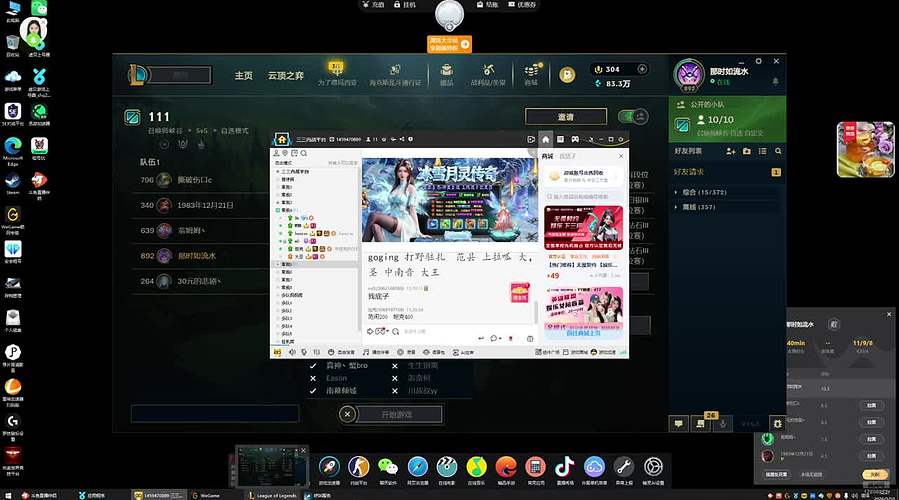Open the compass web browser dock icon
Viewport: 899px width, 500px height.
(x=417, y=467)
